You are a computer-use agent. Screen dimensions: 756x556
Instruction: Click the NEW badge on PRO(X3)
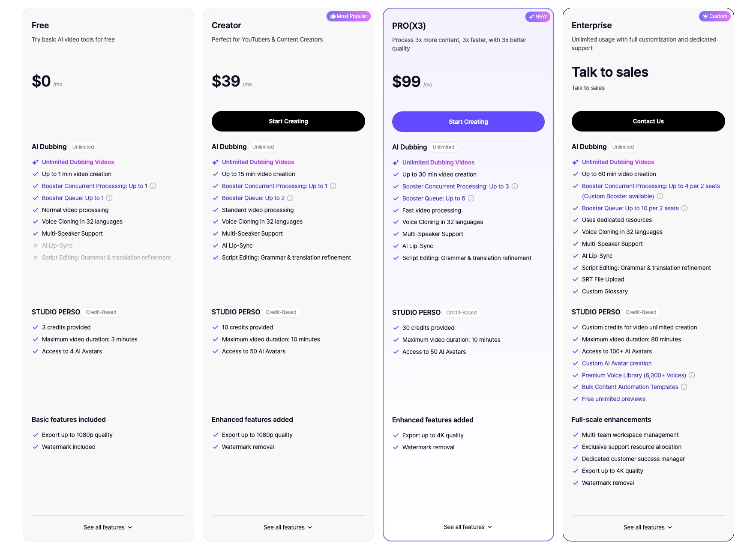538,17
